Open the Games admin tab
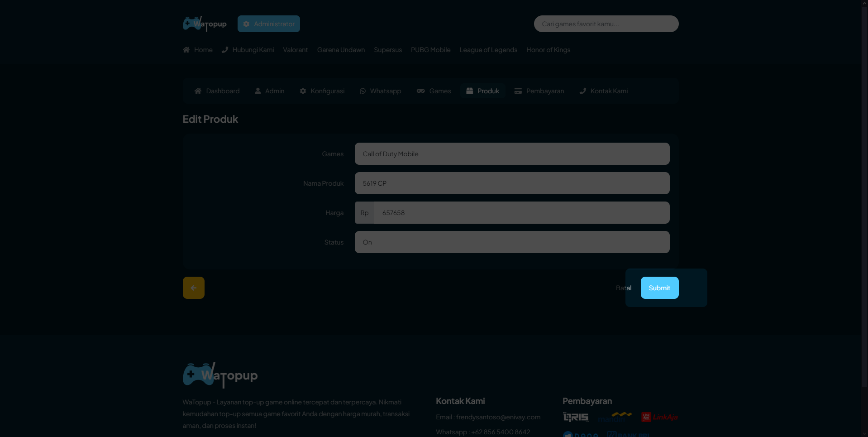The width and height of the screenshot is (868, 437). [x=434, y=91]
